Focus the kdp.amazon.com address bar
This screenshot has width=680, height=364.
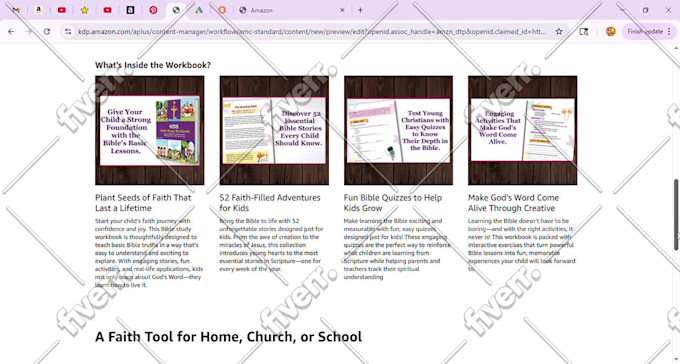click(x=312, y=31)
